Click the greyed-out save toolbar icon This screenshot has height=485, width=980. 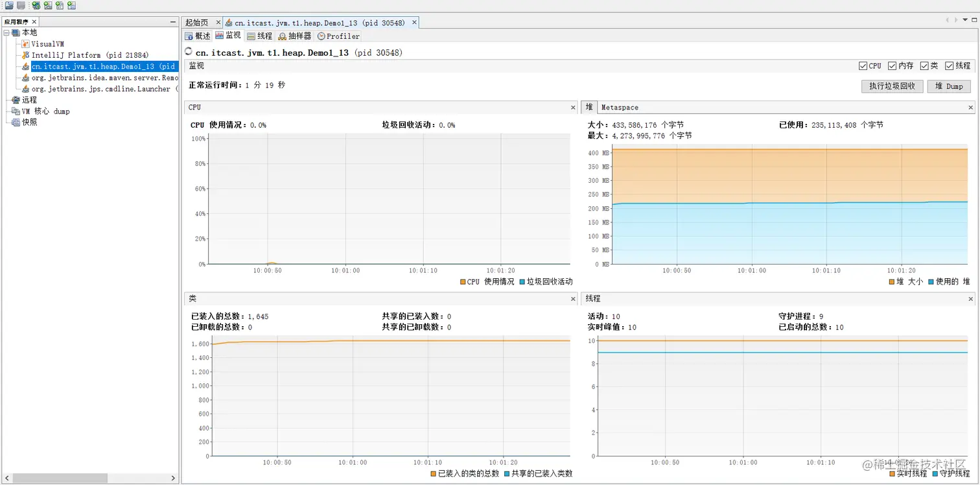coord(21,5)
